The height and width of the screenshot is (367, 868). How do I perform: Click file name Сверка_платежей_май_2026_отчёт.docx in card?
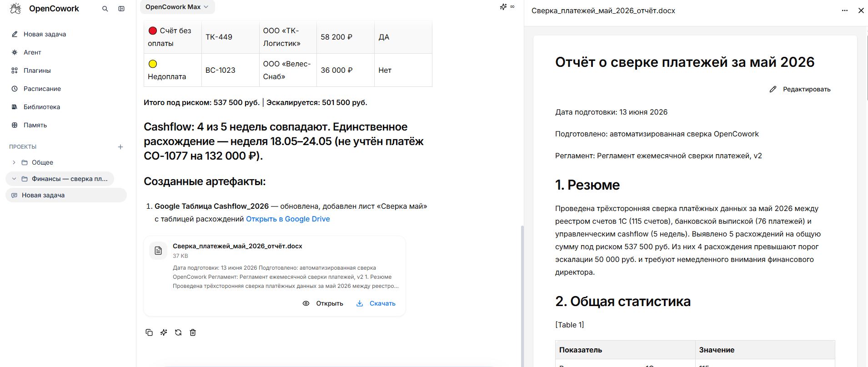pyautogui.click(x=237, y=246)
